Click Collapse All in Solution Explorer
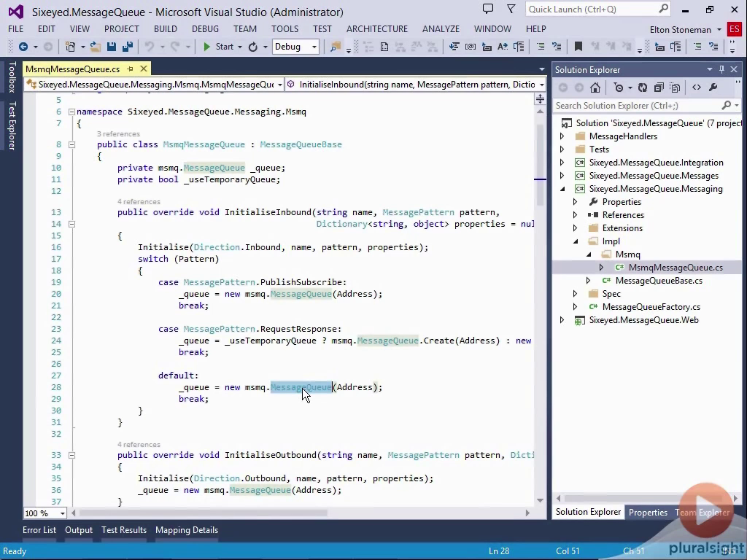This screenshot has width=747, height=560. click(x=659, y=87)
